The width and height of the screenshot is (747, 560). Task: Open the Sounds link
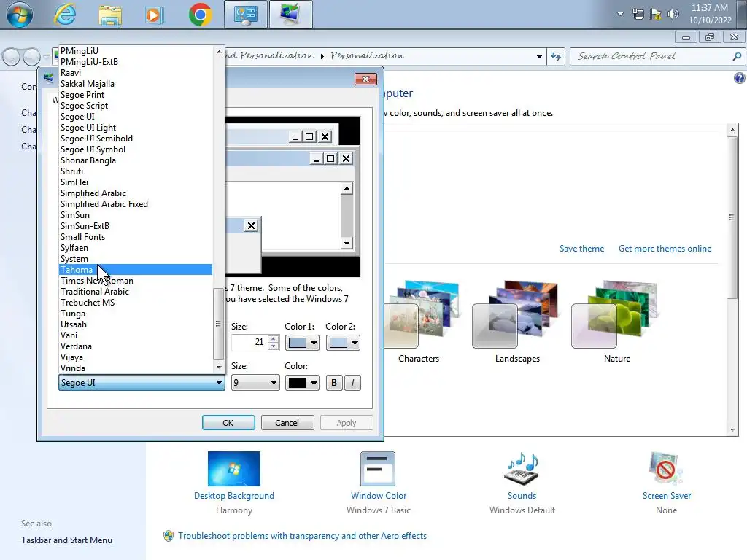[522, 496]
